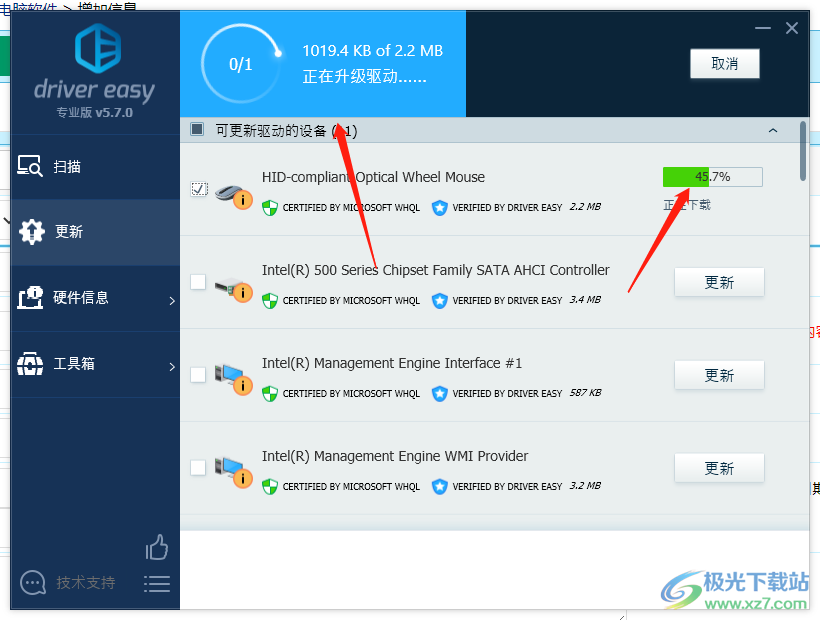Check the Management Engine WMI Provider checkbox
The height and width of the screenshot is (620, 820).
[198, 467]
